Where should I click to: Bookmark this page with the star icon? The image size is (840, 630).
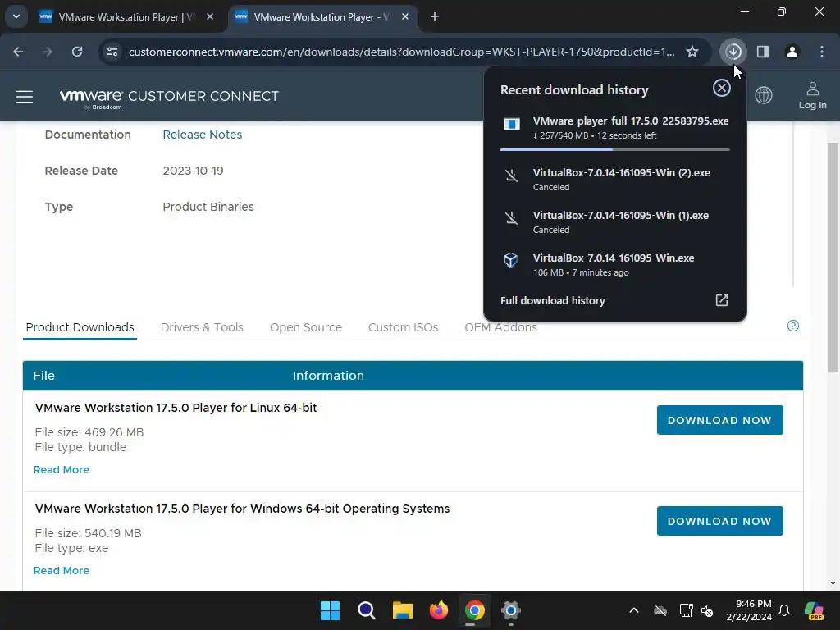click(692, 52)
